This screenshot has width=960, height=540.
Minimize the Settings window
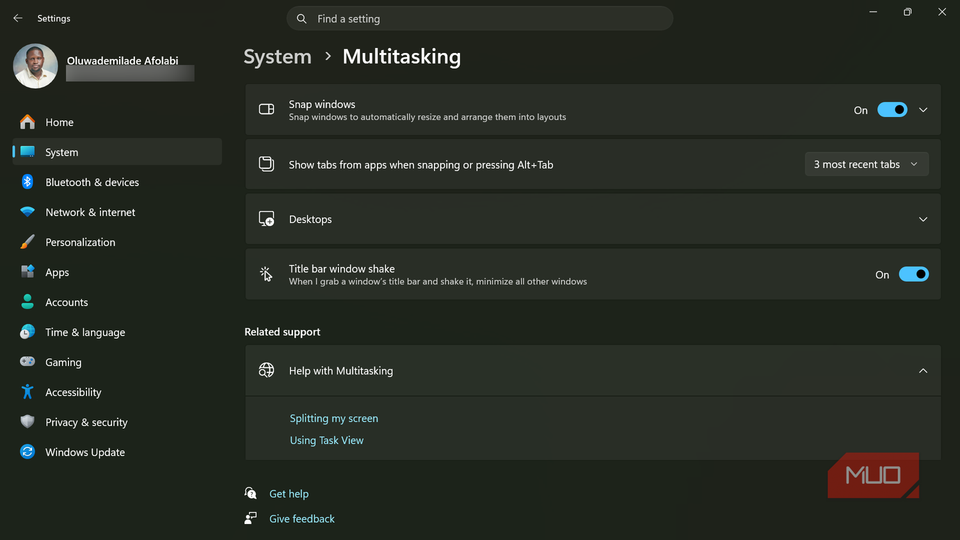[x=873, y=12]
